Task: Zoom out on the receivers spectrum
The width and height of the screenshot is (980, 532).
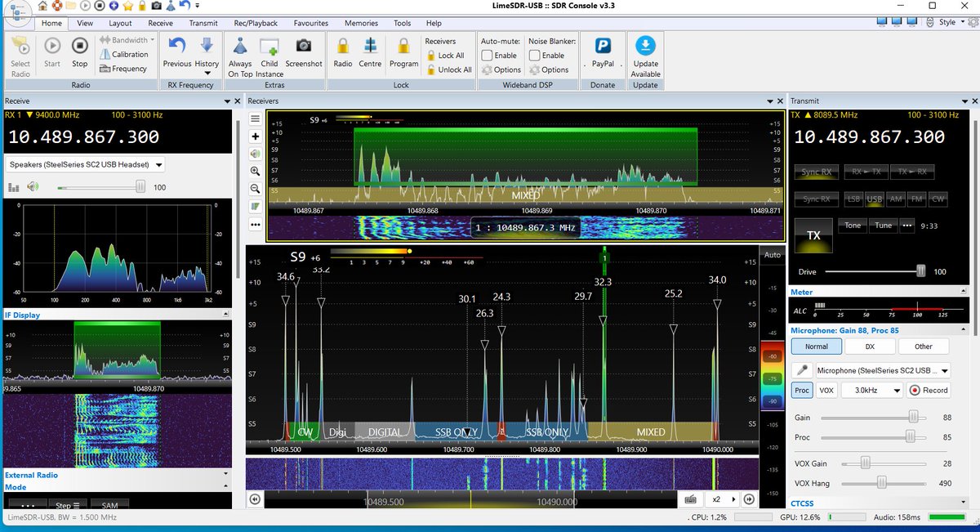Action: pos(256,189)
